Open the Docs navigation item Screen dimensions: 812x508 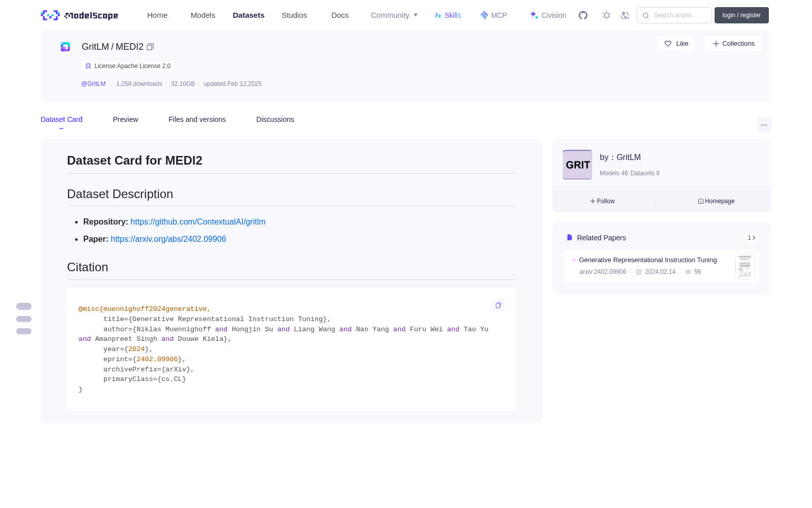(x=340, y=15)
